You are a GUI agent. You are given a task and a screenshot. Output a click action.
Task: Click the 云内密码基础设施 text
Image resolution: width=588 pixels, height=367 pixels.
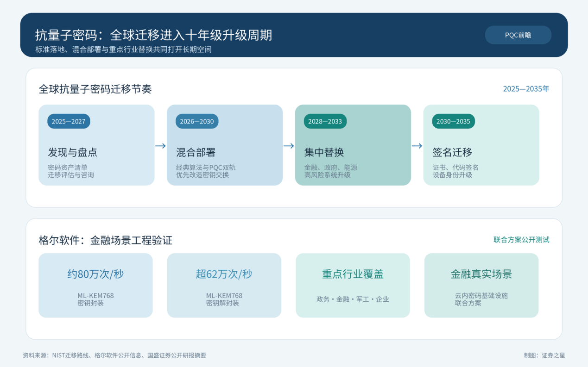pyautogui.click(x=481, y=296)
